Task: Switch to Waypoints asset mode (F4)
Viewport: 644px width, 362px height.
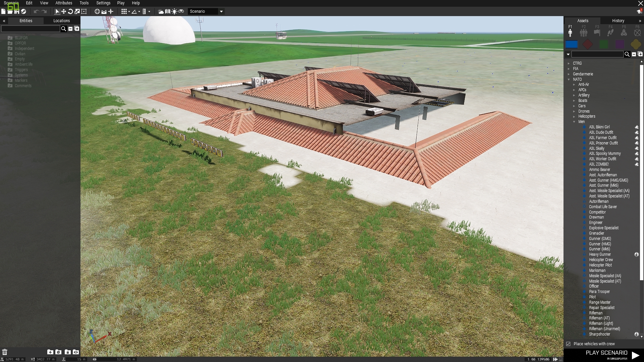Action: [610, 33]
